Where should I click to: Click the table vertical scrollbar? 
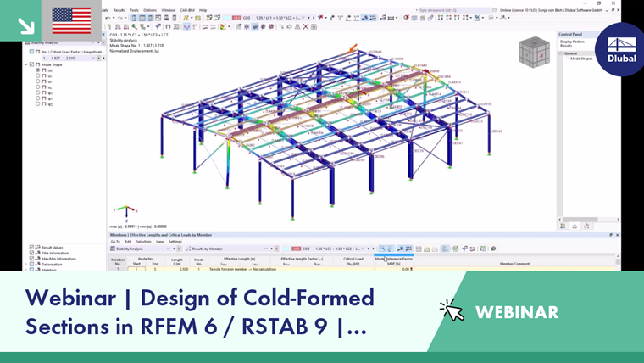(618, 261)
